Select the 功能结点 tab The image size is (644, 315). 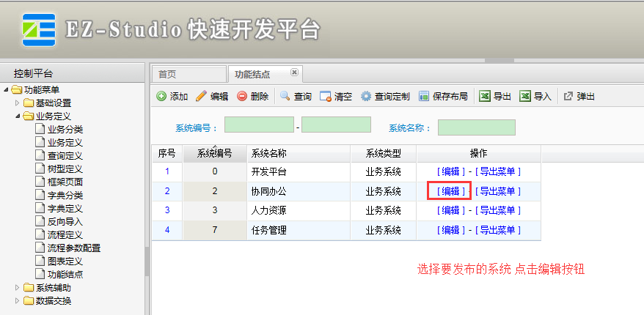pyautogui.click(x=265, y=74)
